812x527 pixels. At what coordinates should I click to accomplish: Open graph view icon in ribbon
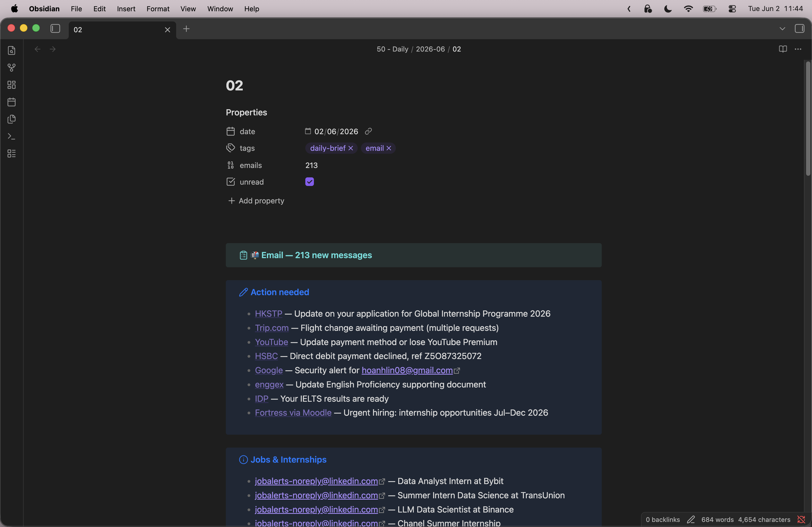point(12,68)
